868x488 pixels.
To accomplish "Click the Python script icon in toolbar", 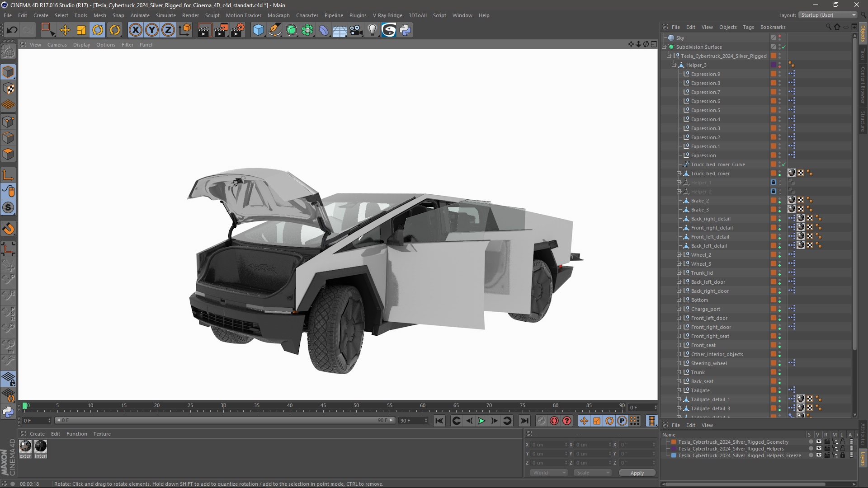I will (x=405, y=30).
